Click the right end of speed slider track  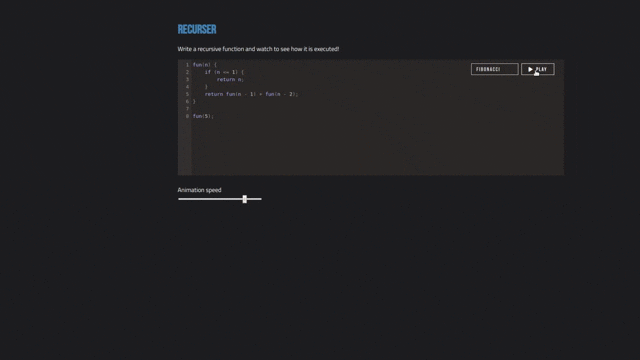260,199
